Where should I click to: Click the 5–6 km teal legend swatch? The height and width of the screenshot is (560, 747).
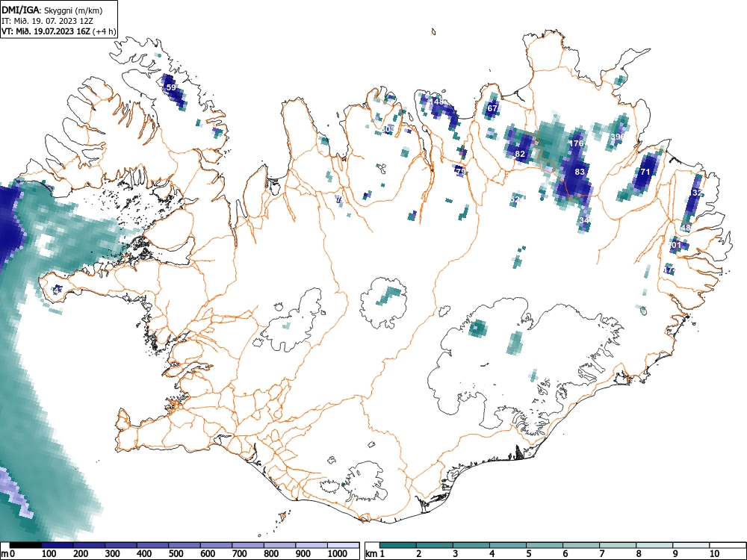pos(545,545)
